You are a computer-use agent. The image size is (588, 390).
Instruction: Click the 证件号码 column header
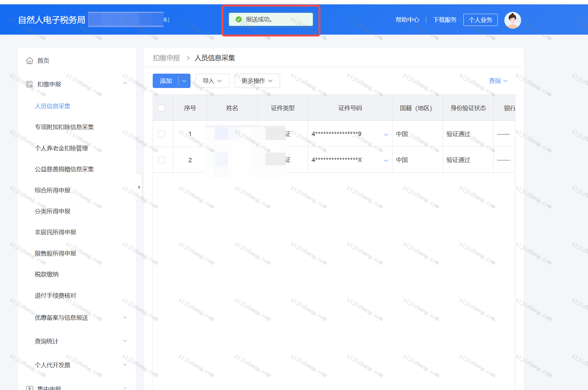point(350,108)
